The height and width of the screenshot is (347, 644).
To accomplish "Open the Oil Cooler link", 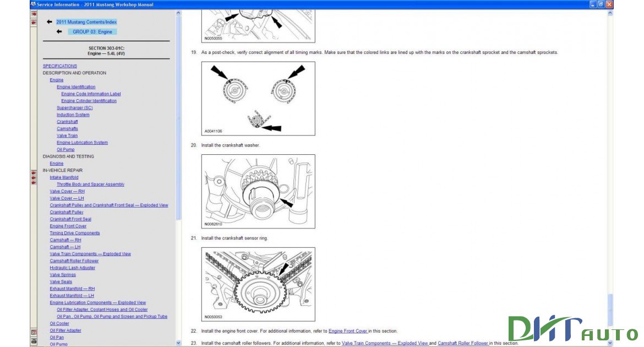I will 59,324.
